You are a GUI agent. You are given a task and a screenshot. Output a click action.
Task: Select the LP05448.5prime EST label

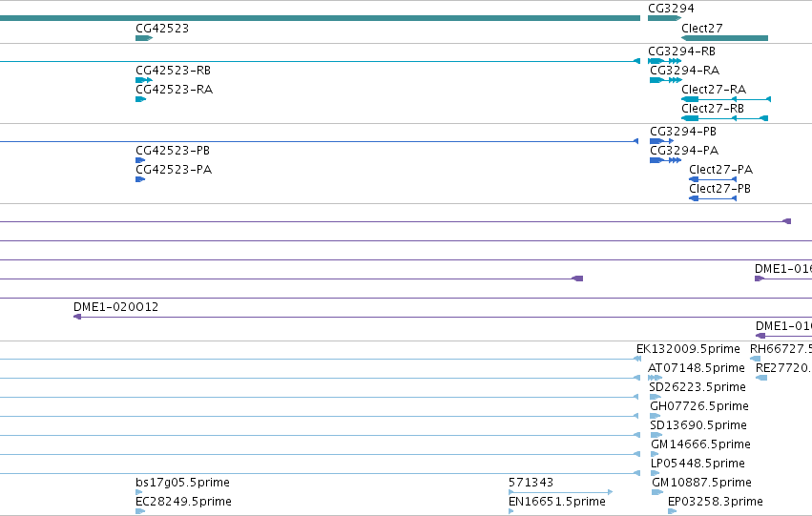tap(697, 464)
